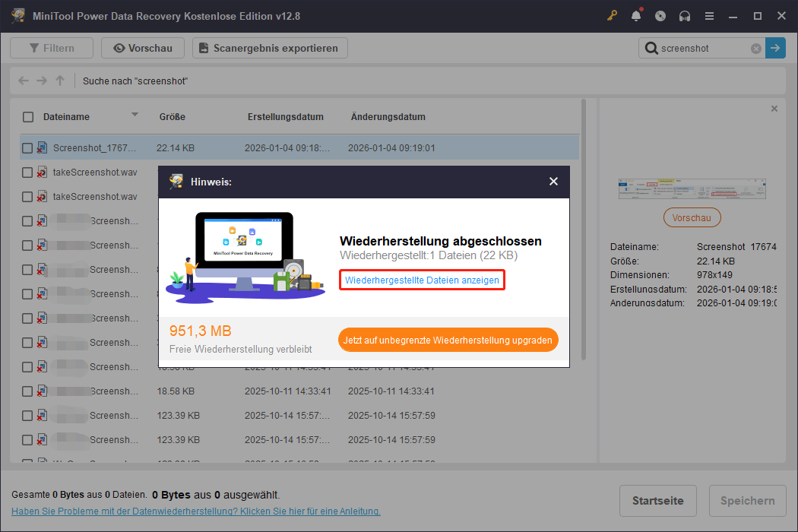Contact support via the headset icon
The height and width of the screenshot is (532, 798).
pos(683,15)
